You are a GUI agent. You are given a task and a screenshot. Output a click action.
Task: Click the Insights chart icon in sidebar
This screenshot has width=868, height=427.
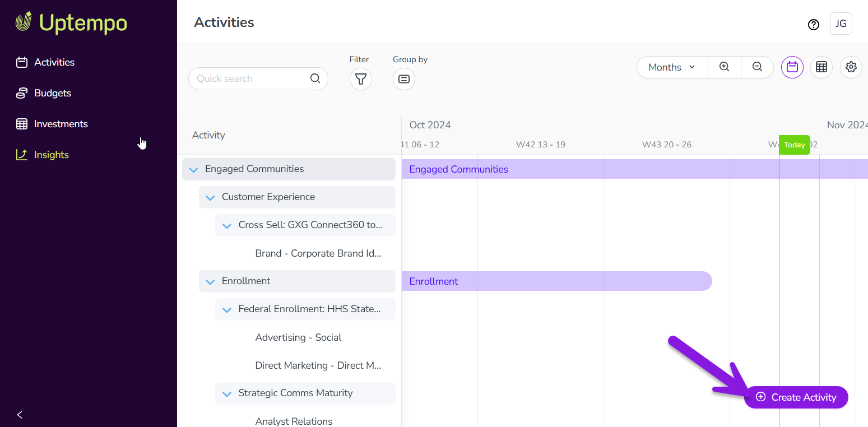click(x=22, y=155)
